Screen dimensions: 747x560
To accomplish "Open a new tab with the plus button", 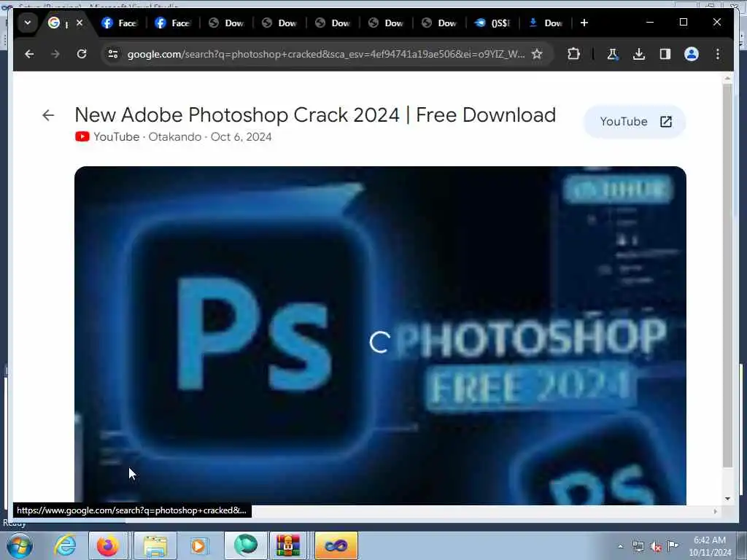I will [584, 23].
